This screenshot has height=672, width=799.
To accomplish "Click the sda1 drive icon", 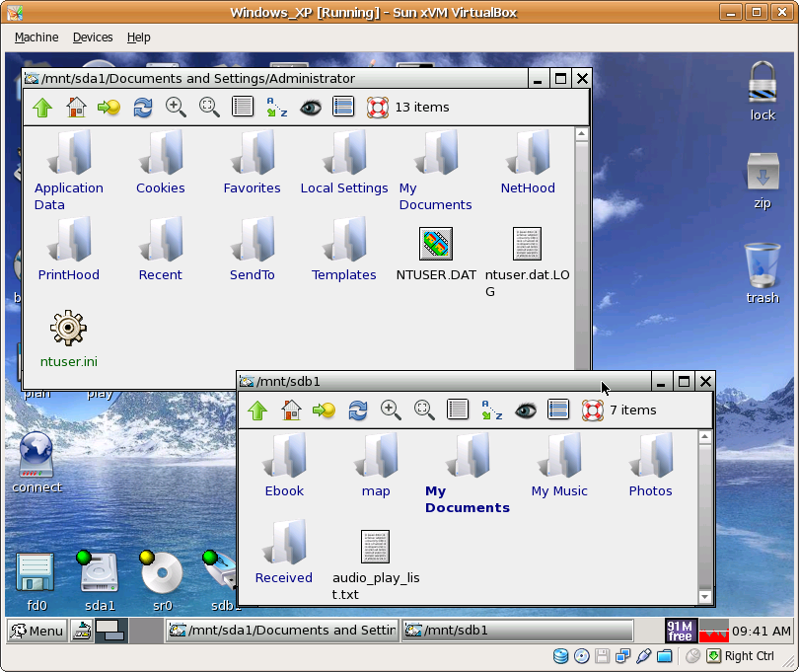I will click(x=100, y=582).
